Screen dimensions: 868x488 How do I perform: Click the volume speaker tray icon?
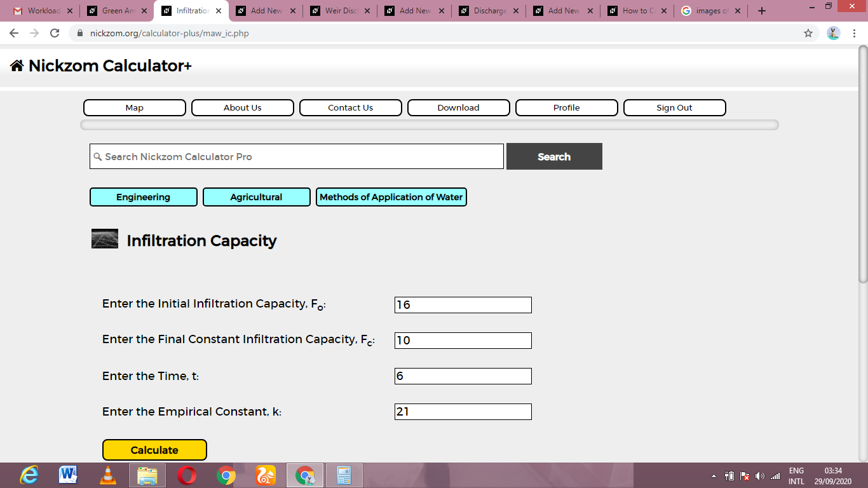click(x=760, y=476)
